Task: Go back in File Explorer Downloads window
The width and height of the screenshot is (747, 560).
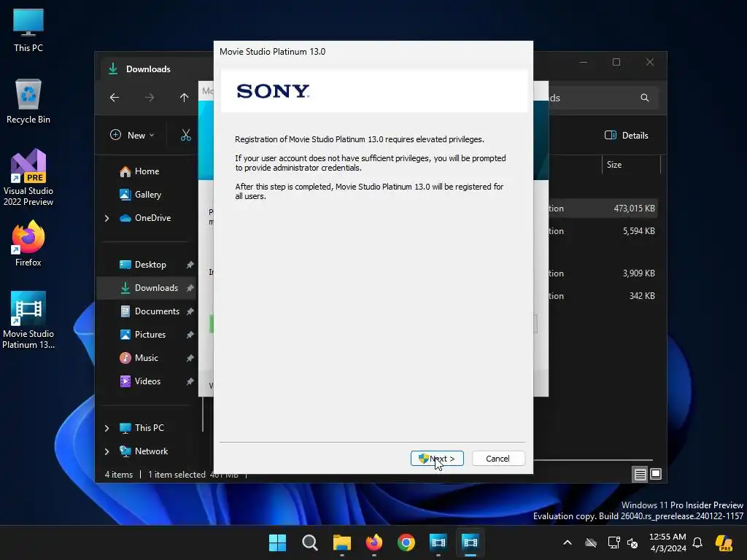Action: pos(115,98)
